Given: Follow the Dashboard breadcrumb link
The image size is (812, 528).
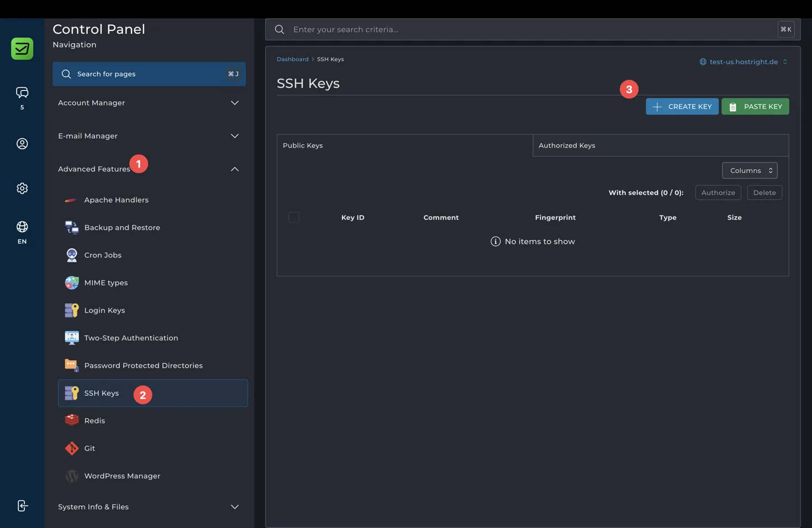Looking at the screenshot, I should point(293,59).
